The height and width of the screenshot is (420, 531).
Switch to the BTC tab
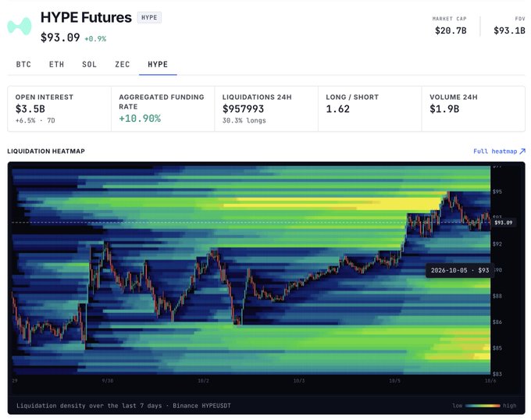tap(23, 64)
